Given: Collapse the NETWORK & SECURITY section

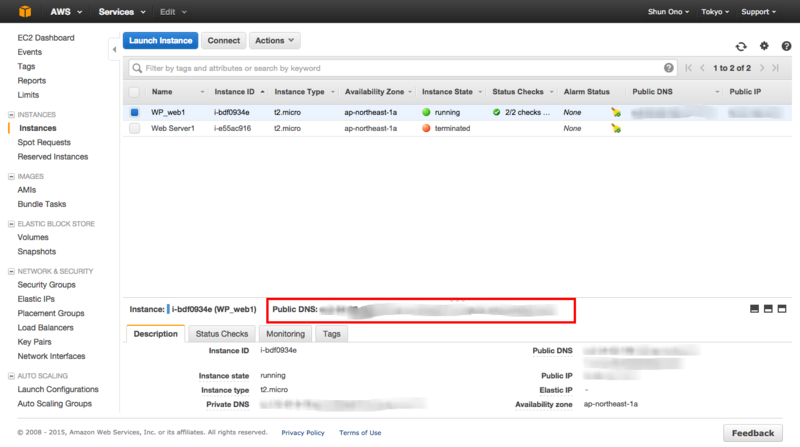Looking at the screenshot, I should click(x=11, y=271).
